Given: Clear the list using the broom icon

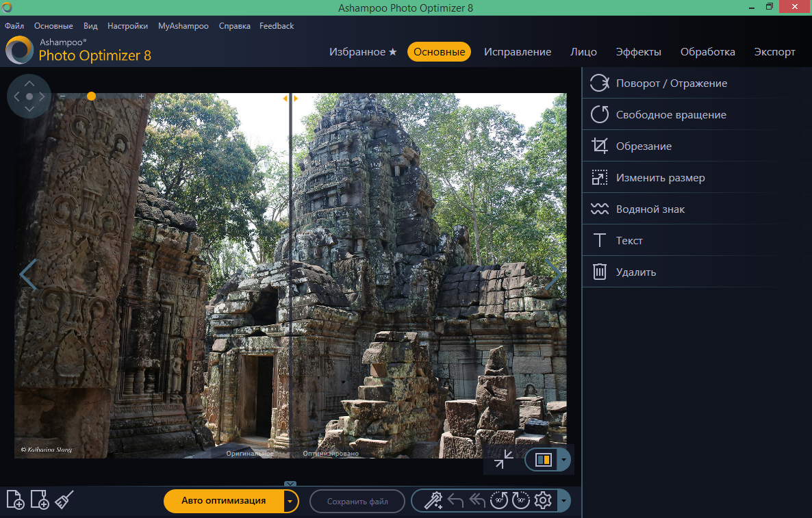Looking at the screenshot, I should point(62,500).
